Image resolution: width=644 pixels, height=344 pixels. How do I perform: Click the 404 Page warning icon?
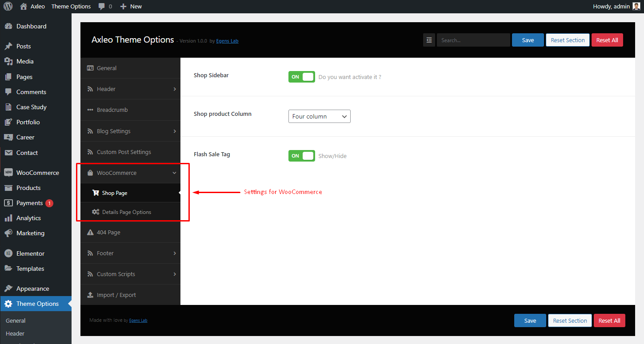tap(90, 232)
